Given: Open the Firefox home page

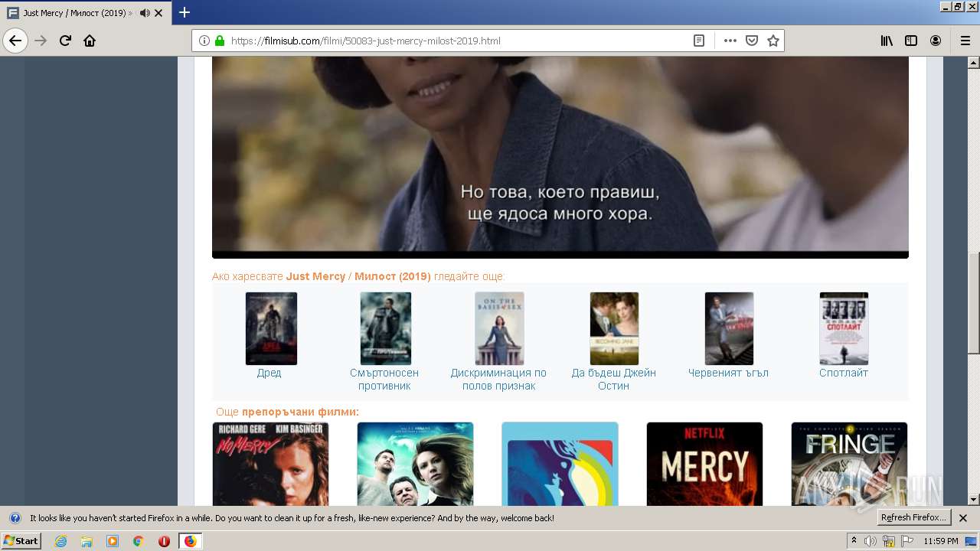Looking at the screenshot, I should 90,41.
